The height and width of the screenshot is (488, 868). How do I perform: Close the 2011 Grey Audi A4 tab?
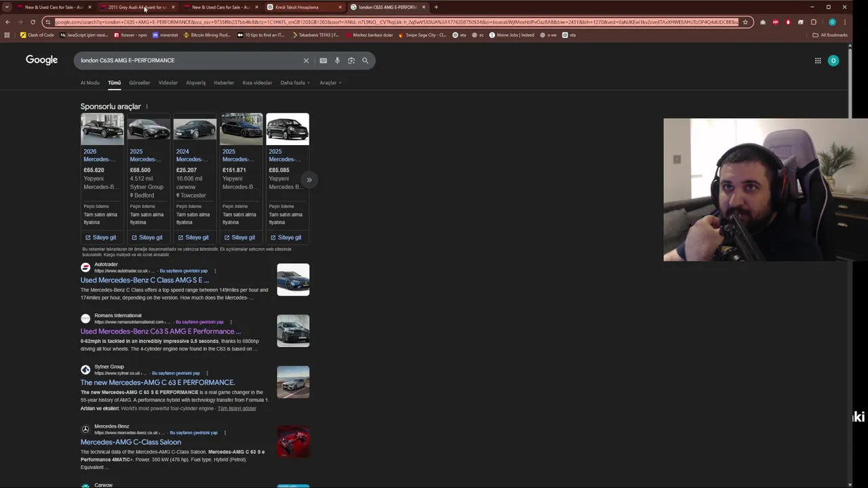click(173, 7)
